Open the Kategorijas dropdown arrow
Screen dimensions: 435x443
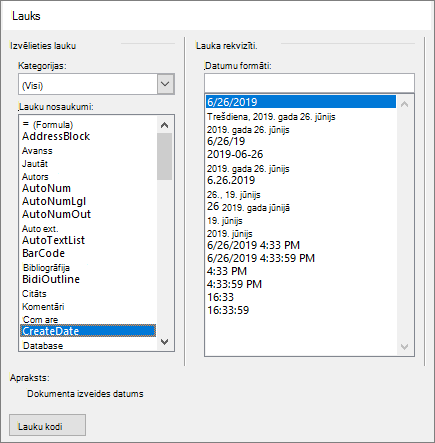coord(165,84)
